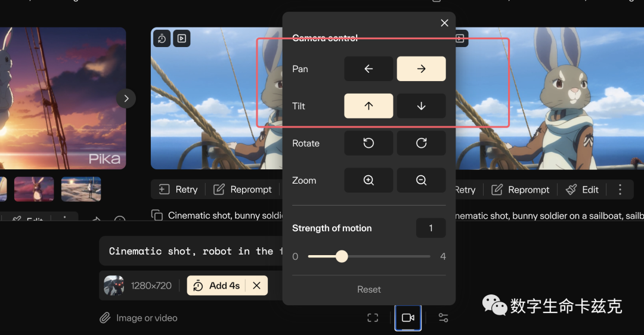Open sunset Pika video on left

[63, 98]
